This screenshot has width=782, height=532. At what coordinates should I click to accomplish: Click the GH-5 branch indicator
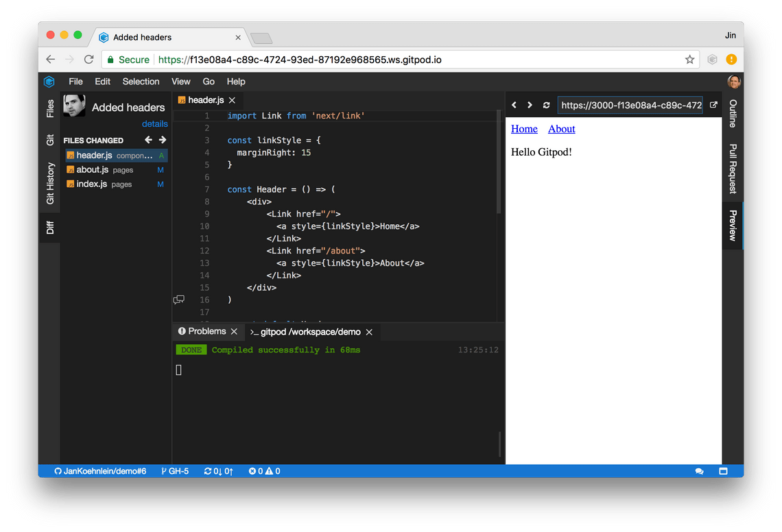coord(175,471)
